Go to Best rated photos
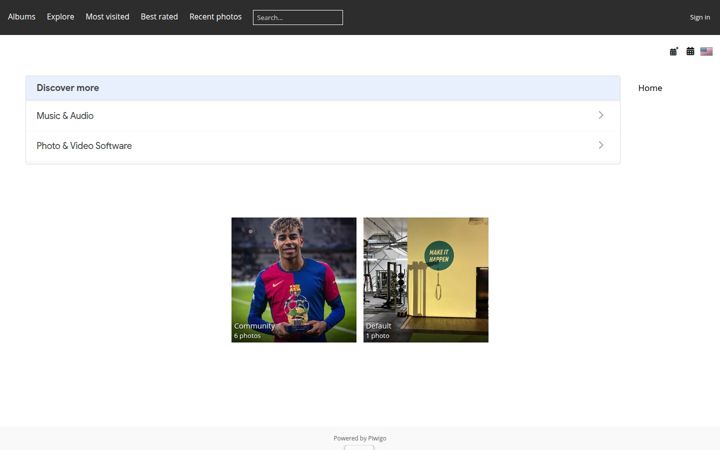 click(x=159, y=17)
